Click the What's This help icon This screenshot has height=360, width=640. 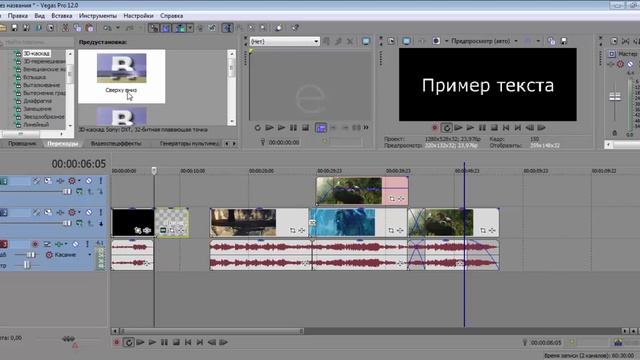295,28
